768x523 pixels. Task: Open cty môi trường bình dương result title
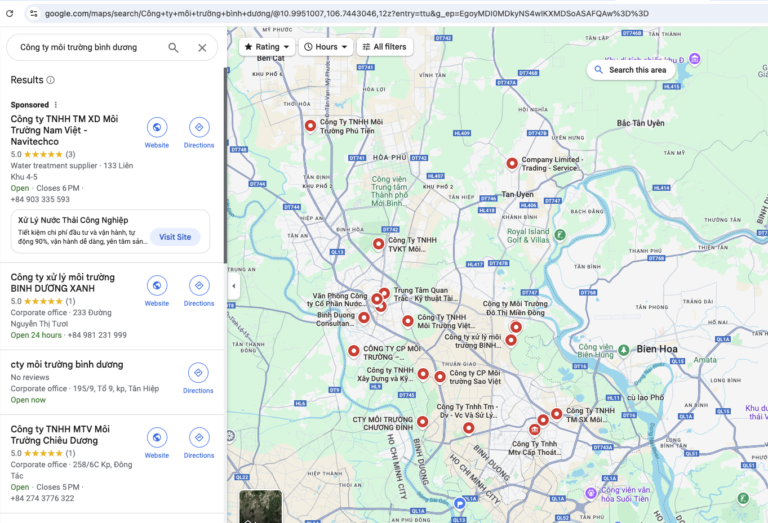point(67,364)
